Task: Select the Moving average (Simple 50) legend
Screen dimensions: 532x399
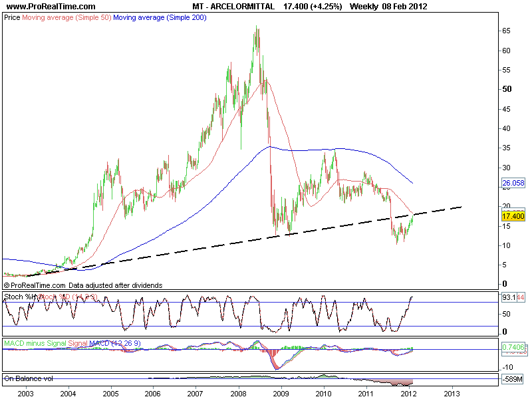Action: coord(66,18)
